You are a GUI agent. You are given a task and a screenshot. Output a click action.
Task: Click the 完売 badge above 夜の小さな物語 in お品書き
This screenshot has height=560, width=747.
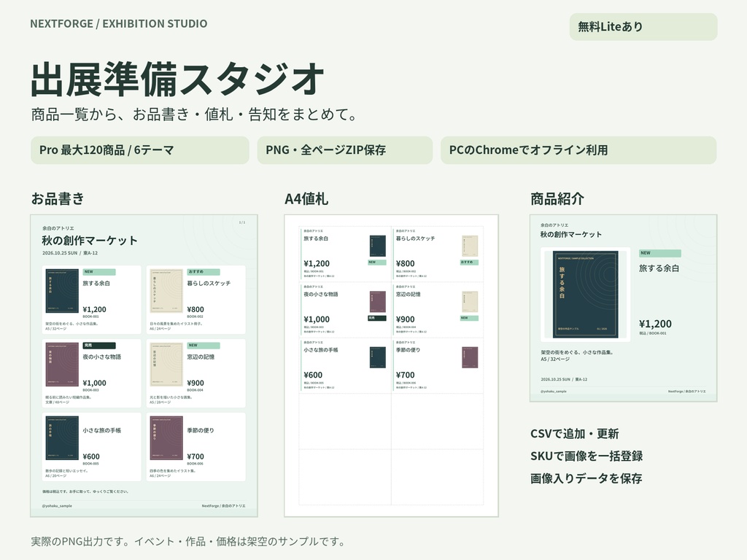tap(99, 346)
